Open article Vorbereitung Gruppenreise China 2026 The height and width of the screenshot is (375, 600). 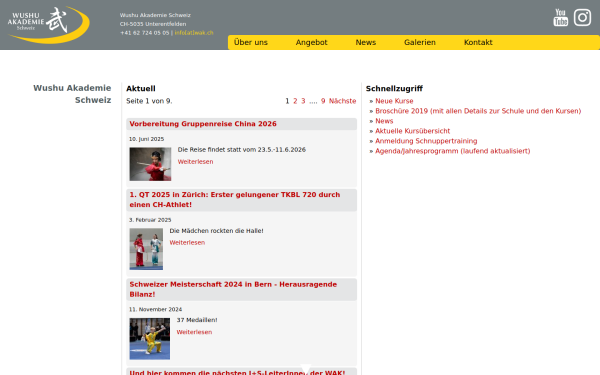203,124
